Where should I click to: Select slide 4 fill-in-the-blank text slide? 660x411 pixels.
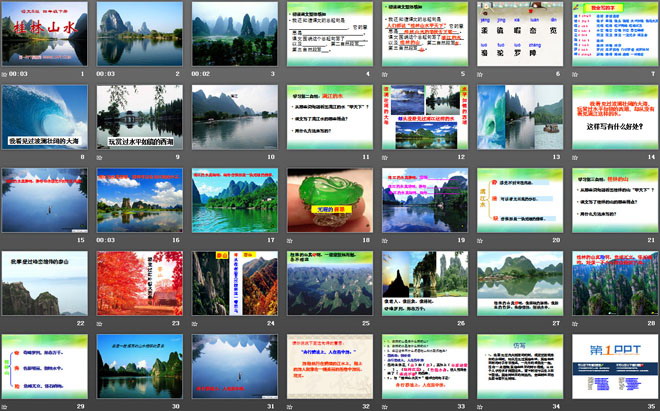(x=330, y=34)
